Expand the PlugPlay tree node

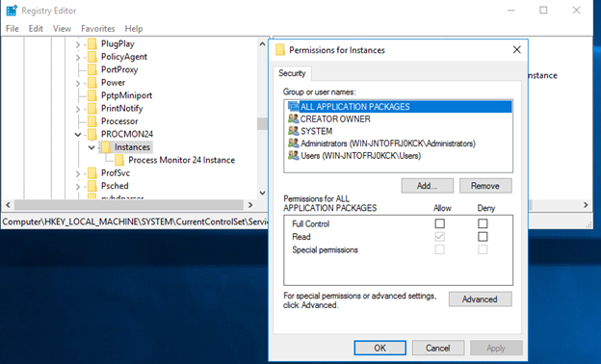78,44
